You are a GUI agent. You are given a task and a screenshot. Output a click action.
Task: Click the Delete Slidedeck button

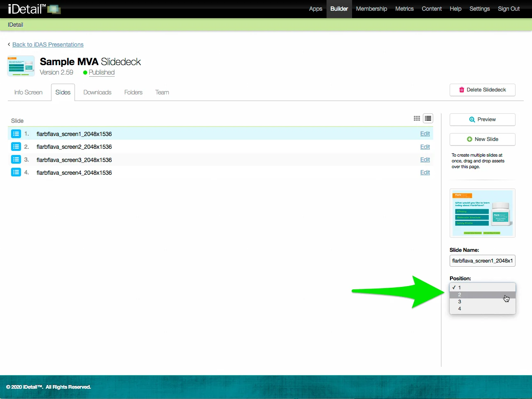tap(483, 90)
